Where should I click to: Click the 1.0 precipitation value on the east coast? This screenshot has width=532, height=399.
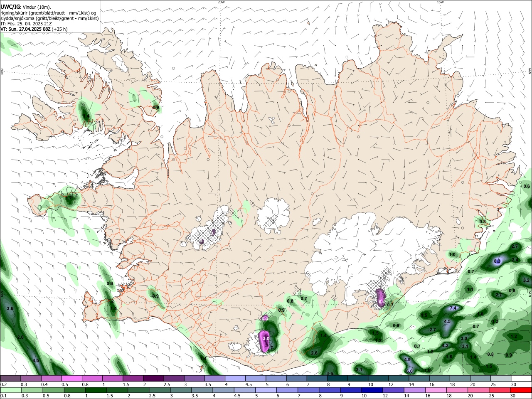coord(452,254)
